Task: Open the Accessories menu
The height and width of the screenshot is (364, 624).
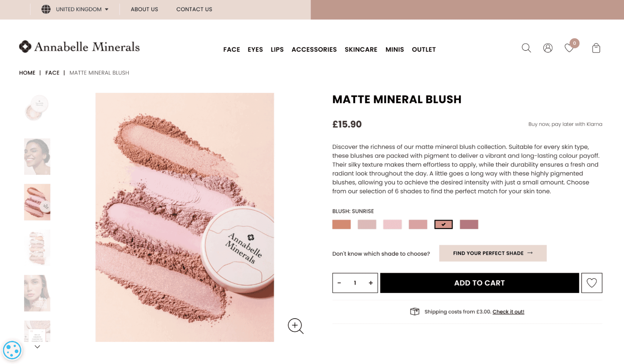Action: pyautogui.click(x=314, y=50)
